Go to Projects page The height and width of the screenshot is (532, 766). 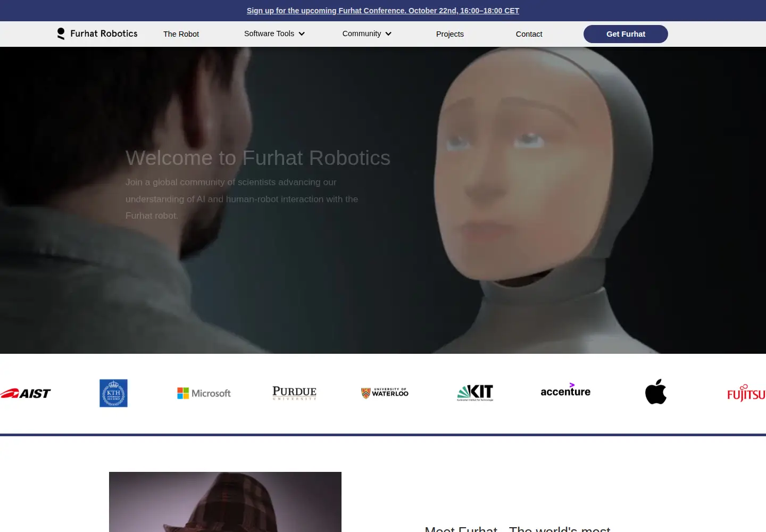[450, 34]
